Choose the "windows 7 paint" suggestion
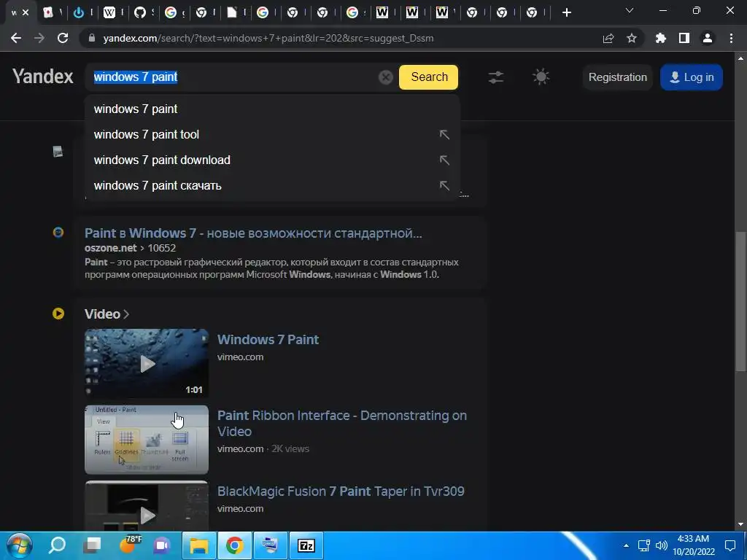This screenshot has height=560, width=747. [x=272, y=109]
